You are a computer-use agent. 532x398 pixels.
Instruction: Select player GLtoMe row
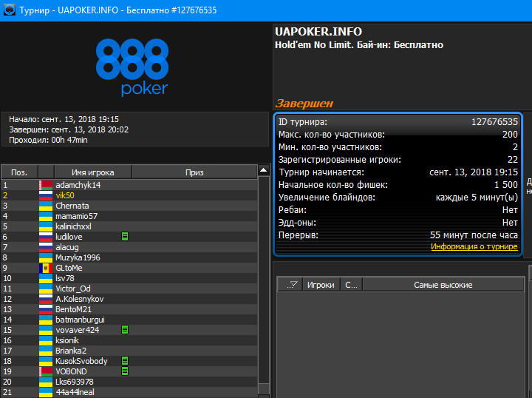tap(129, 268)
